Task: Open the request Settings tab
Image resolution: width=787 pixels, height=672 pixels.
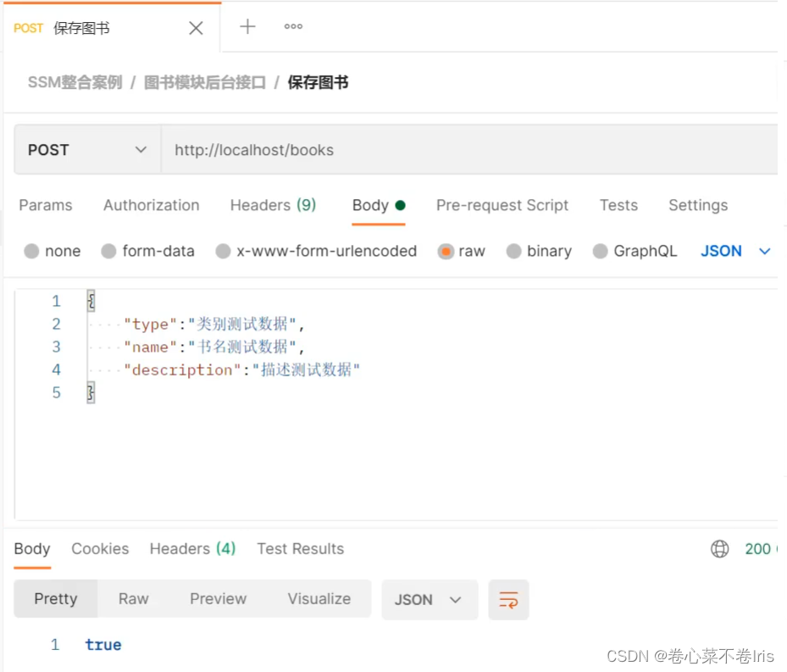Action: [x=698, y=205]
